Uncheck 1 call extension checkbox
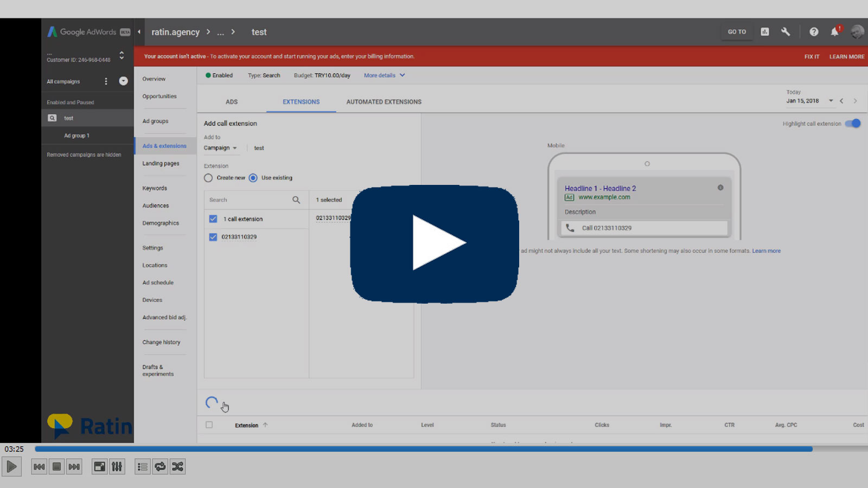 coord(213,219)
